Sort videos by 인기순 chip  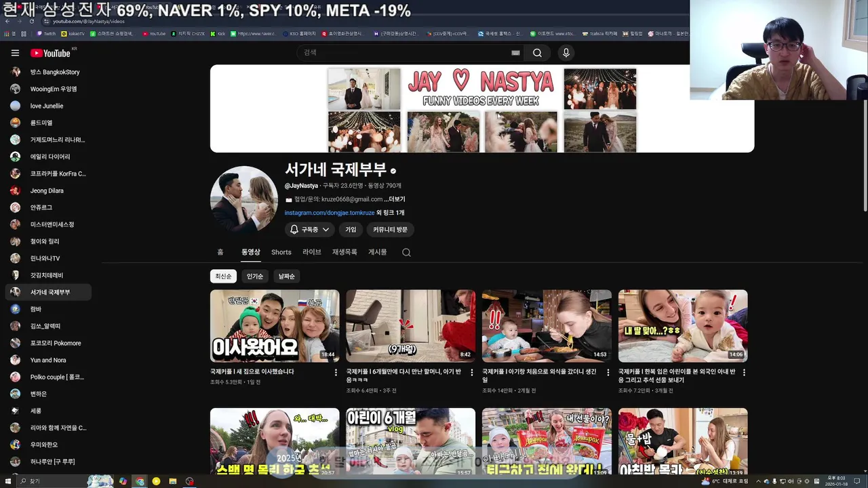[x=255, y=277]
